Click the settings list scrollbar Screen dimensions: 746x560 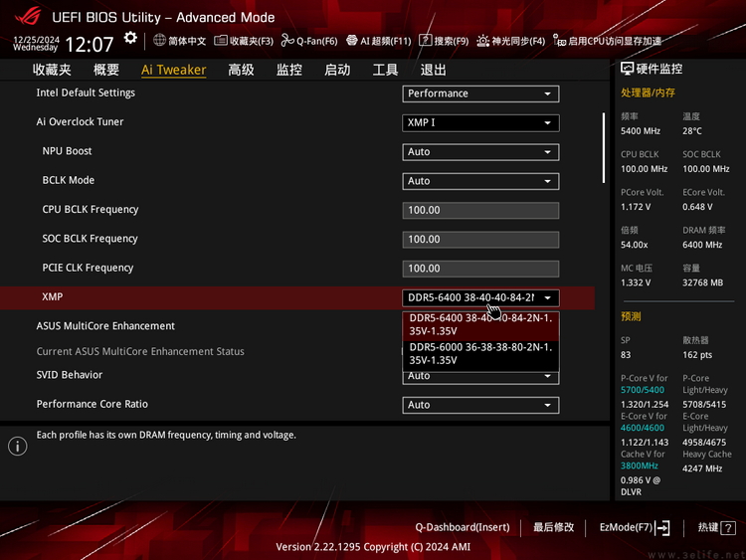pyautogui.click(x=604, y=148)
